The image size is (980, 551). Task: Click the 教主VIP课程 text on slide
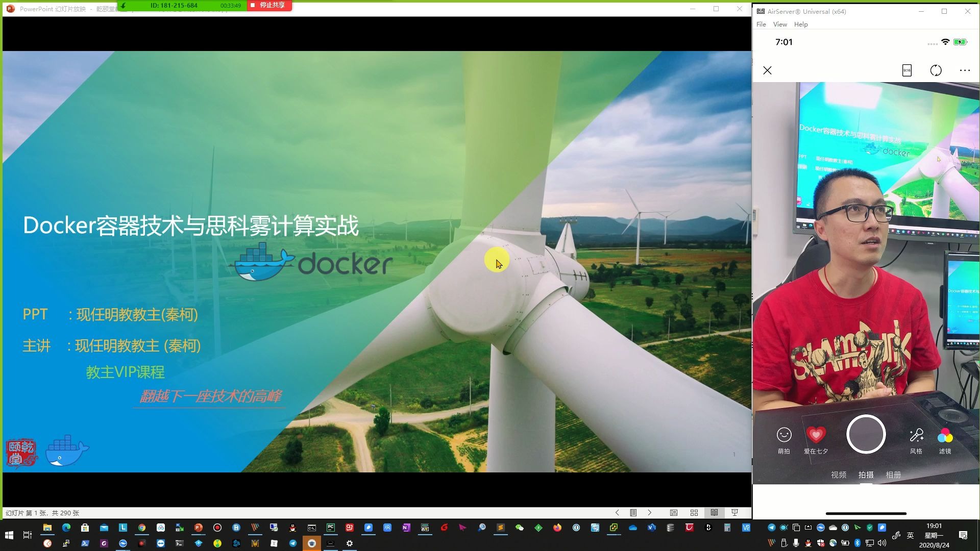pos(125,372)
